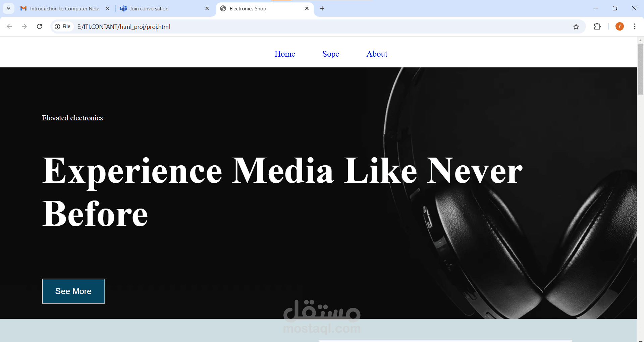The width and height of the screenshot is (644, 342).
Task: Click the Experience Media Like Never Before heading
Action: point(282,192)
